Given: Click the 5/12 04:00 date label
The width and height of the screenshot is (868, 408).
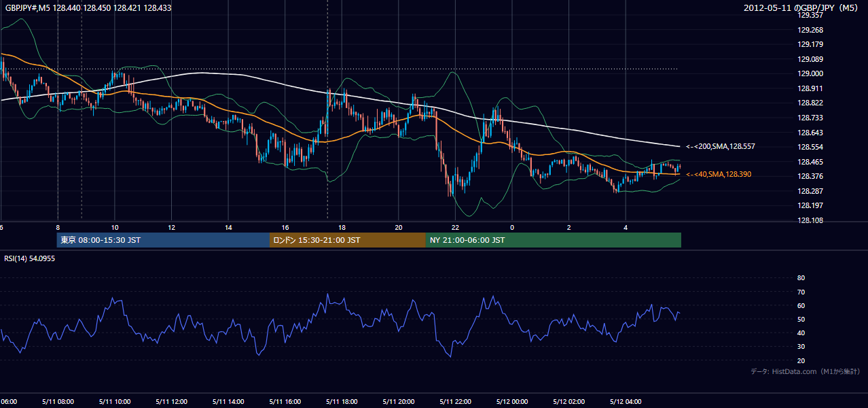Looking at the screenshot, I should 626,401.
